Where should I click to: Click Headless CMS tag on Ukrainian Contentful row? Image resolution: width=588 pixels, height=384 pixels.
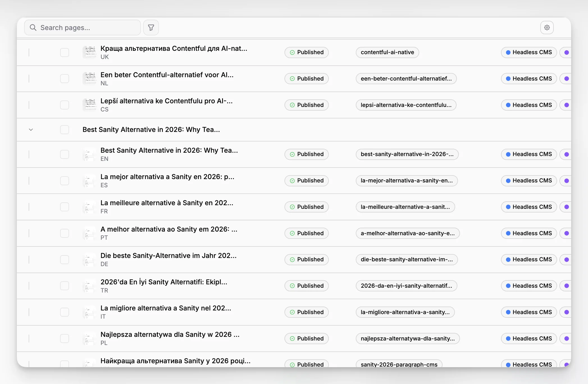tap(529, 52)
